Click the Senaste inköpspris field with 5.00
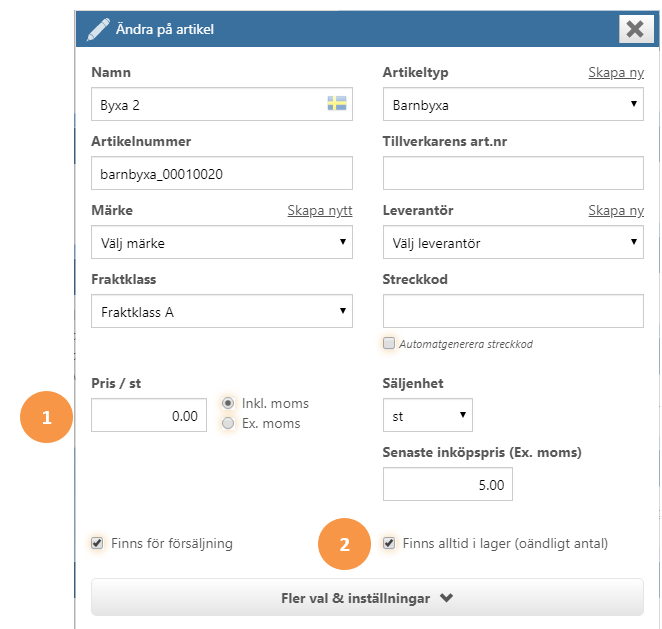Screen dimensions: 662x629 (448, 484)
